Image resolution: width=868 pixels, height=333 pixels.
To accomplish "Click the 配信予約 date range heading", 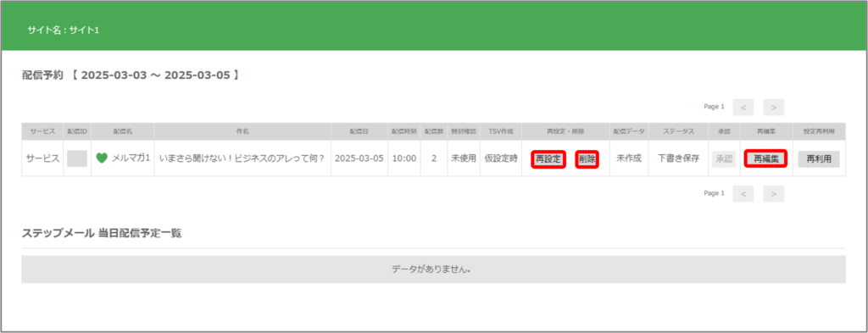I will point(131,75).
